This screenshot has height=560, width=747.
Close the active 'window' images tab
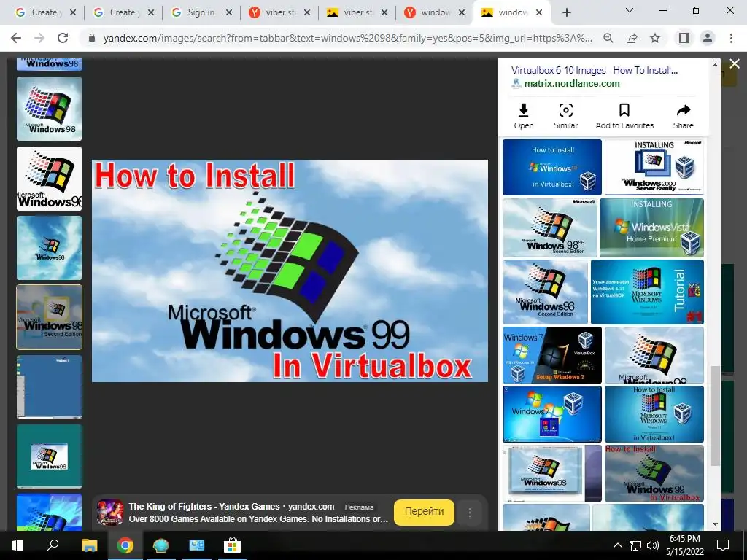click(x=539, y=13)
